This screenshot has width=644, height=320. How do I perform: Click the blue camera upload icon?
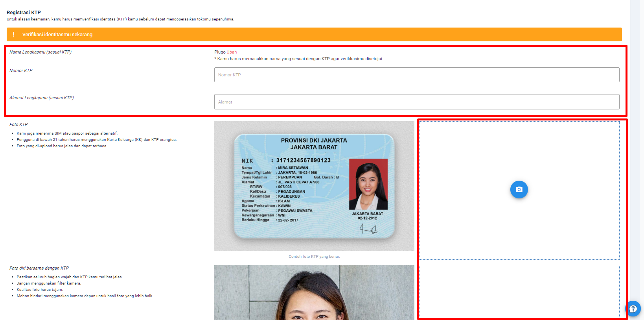[519, 189]
